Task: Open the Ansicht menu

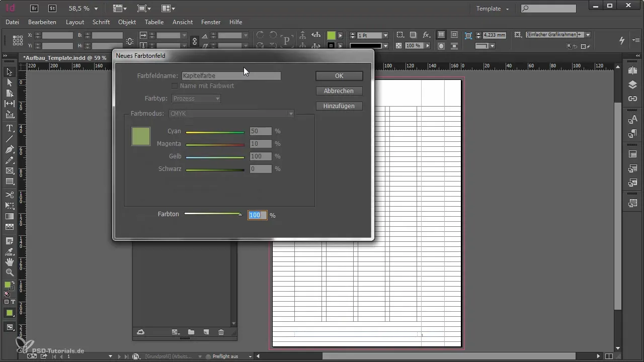Action: [x=183, y=22]
